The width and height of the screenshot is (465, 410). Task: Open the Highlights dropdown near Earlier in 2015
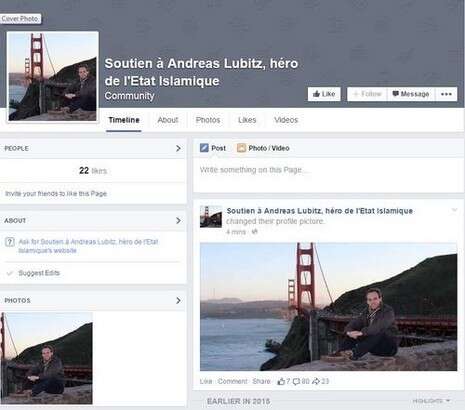(431, 401)
